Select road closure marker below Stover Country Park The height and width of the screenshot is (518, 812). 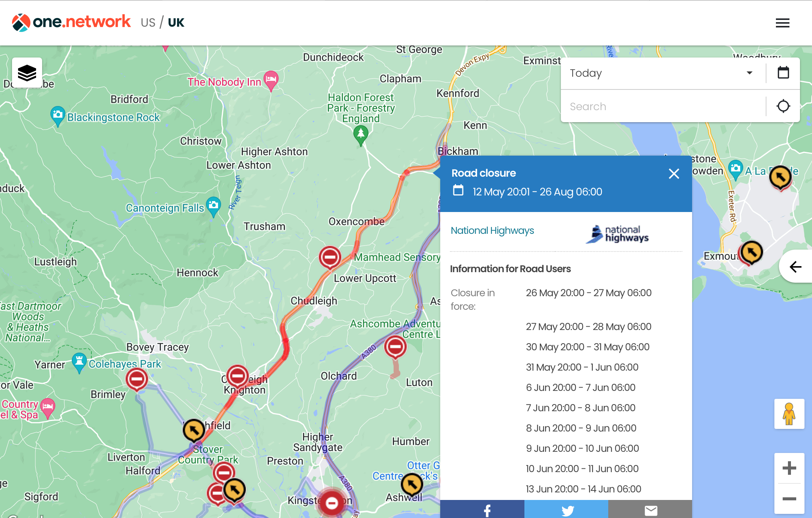tap(224, 472)
